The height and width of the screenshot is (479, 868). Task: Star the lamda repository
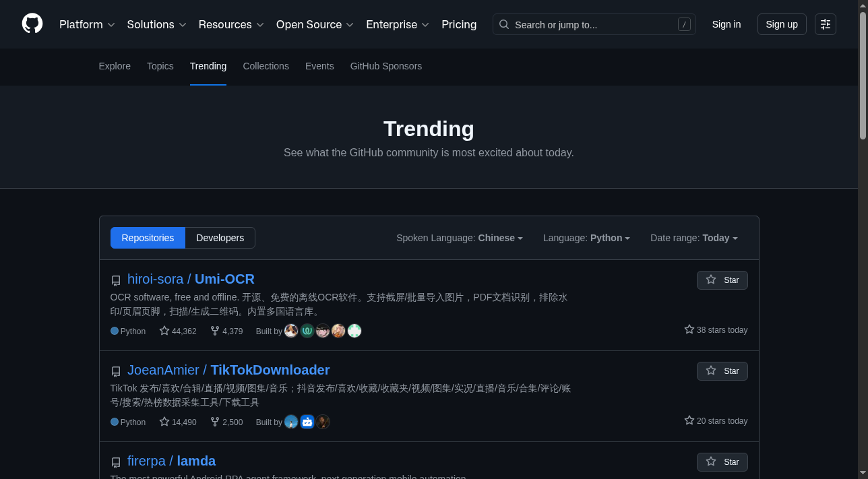[x=722, y=461]
